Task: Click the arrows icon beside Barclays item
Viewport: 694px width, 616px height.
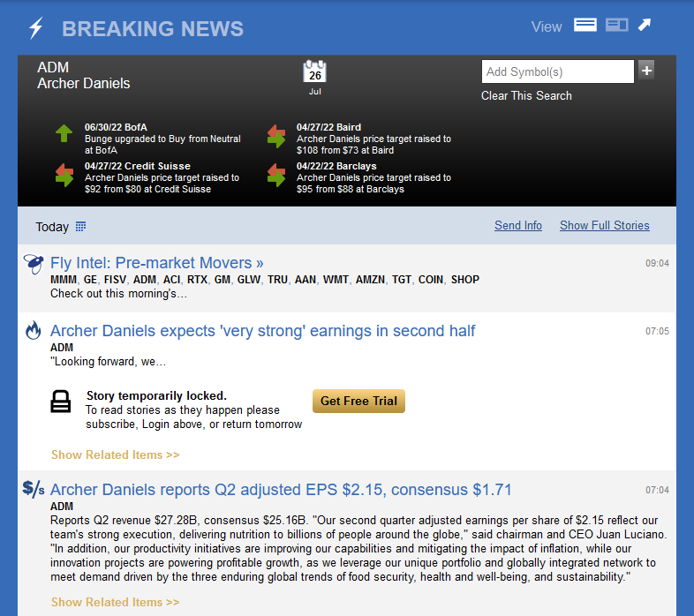Action: coord(276,175)
